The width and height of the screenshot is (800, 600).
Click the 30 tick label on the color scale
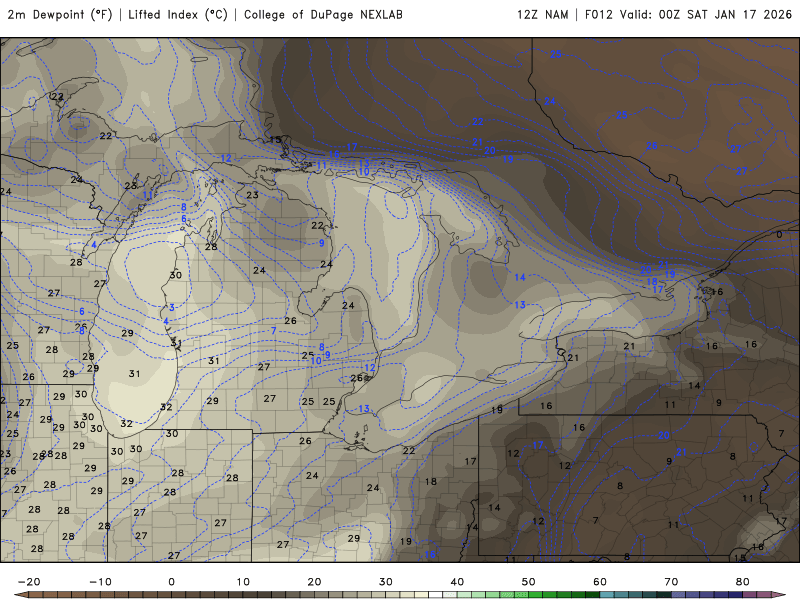pyautogui.click(x=386, y=582)
